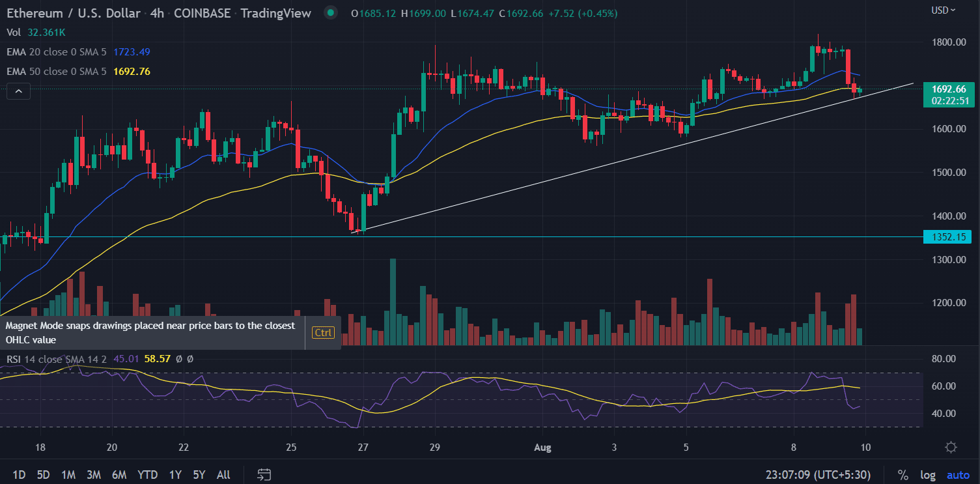
Task: Select the Vol indicator legend
Action: [13, 32]
